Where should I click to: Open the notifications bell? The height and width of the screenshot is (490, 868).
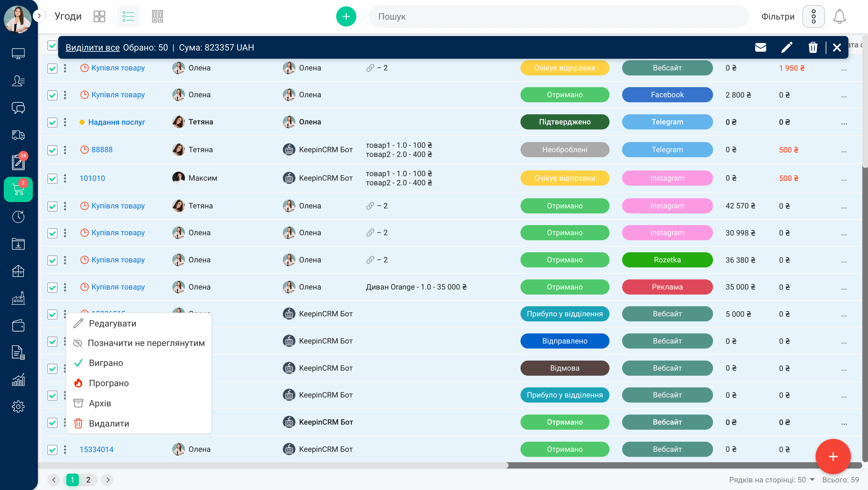(839, 16)
